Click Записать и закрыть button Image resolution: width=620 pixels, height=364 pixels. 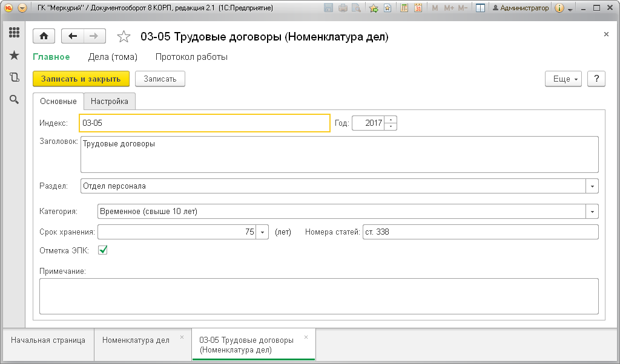(81, 79)
